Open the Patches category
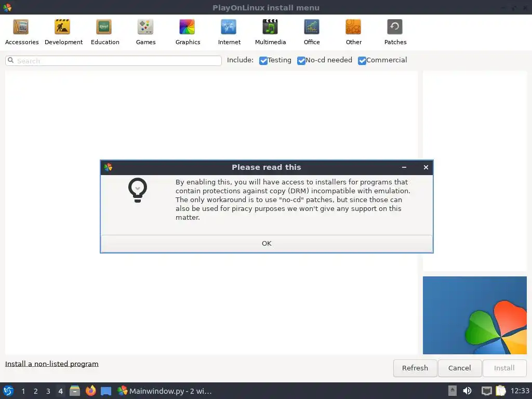The image size is (532, 399). tap(395, 32)
